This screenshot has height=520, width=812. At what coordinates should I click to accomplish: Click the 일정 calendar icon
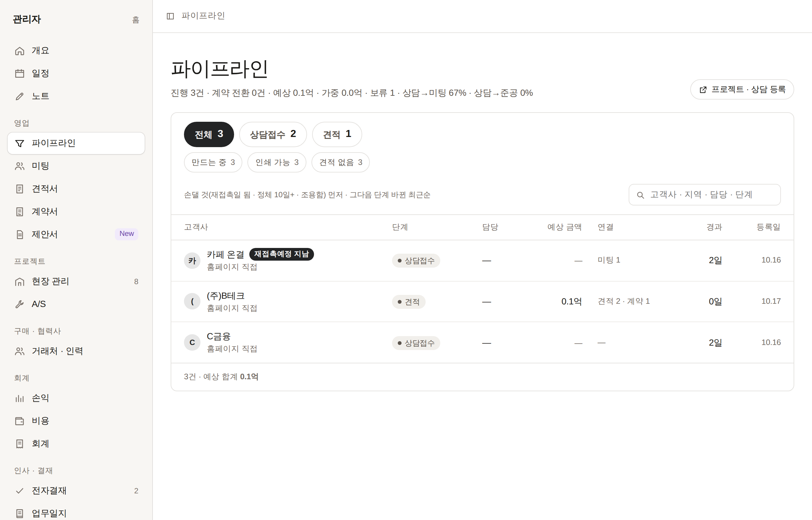20,73
